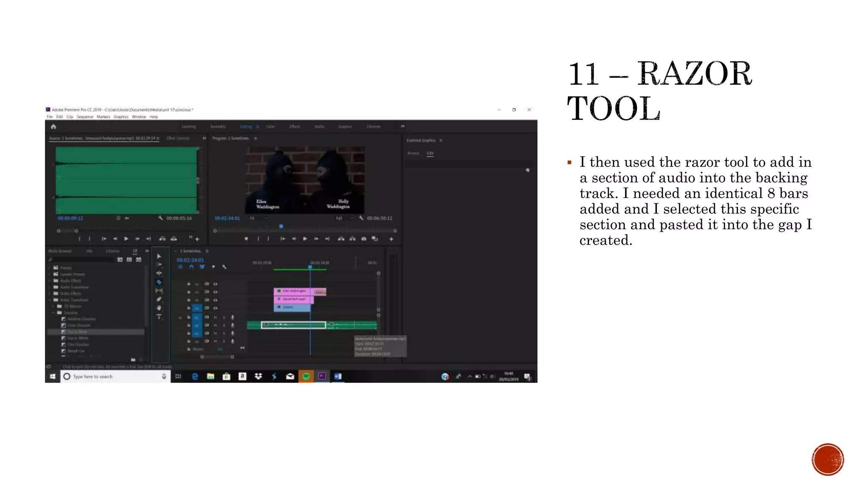
Task: Open Program monitor settings wrench
Action: pyautogui.click(x=361, y=218)
